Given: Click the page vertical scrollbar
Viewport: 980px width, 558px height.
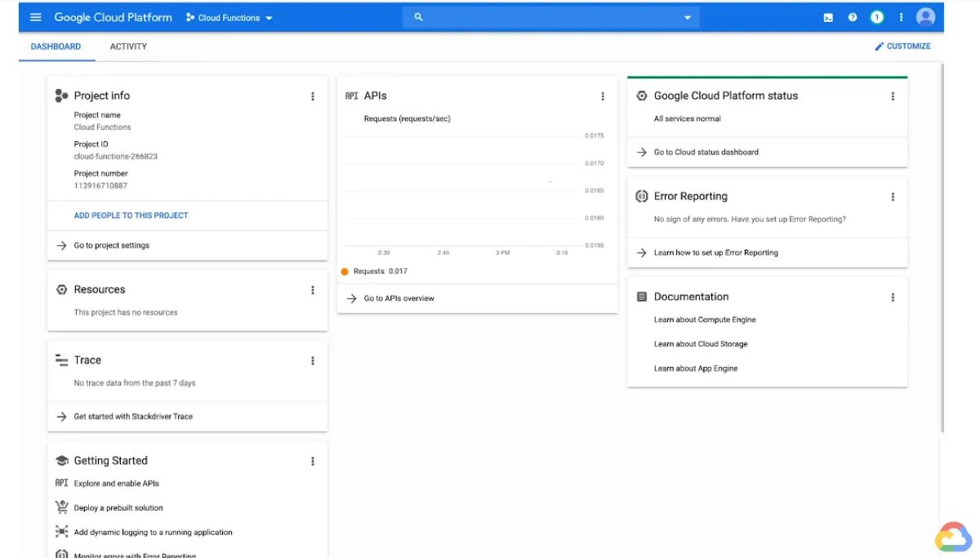Looking at the screenshot, I should [x=942, y=245].
